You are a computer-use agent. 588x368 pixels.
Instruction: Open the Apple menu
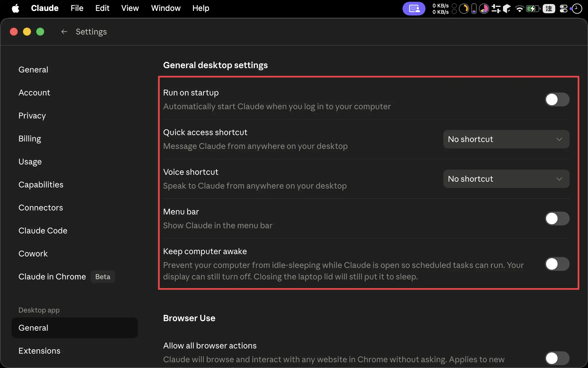[x=16, y=8]
